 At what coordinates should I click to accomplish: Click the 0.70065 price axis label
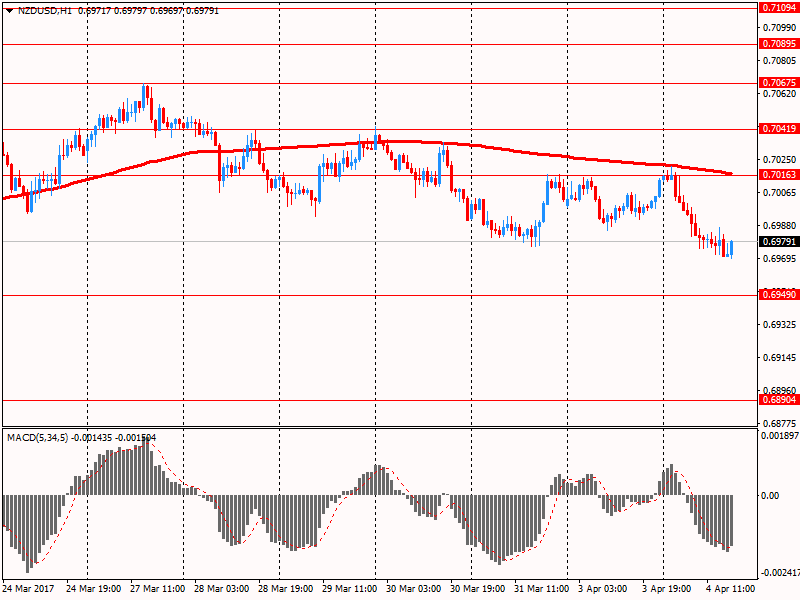(x=780, y=192)
